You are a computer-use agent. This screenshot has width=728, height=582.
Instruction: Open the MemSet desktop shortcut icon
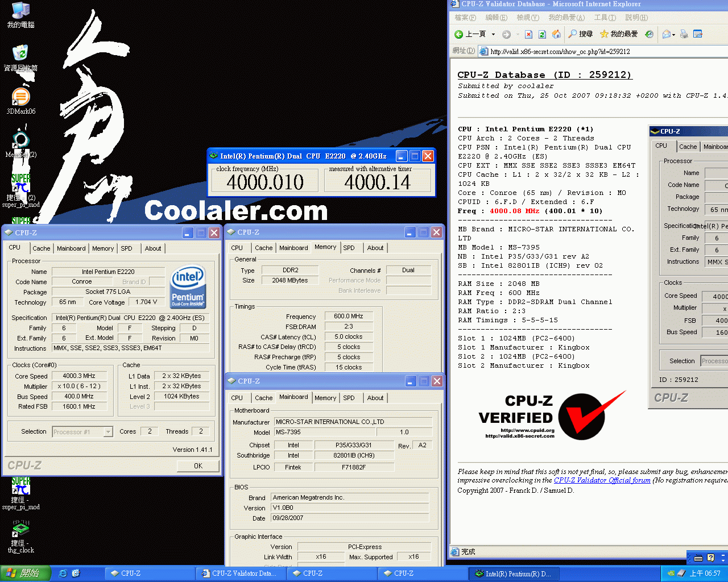pos(20,144)
